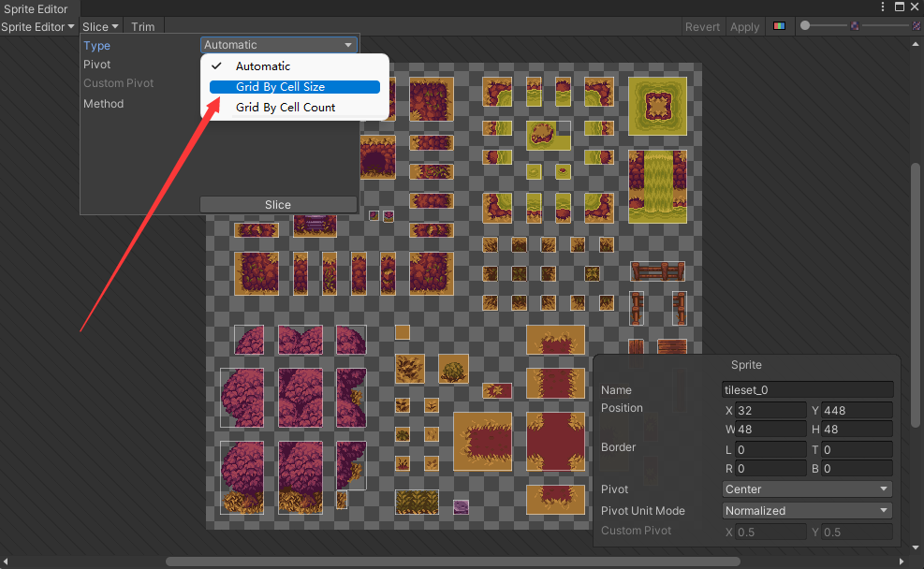Click the Type label in slice popup
Screen dimensions: 924x569
[x=96, y=45]
